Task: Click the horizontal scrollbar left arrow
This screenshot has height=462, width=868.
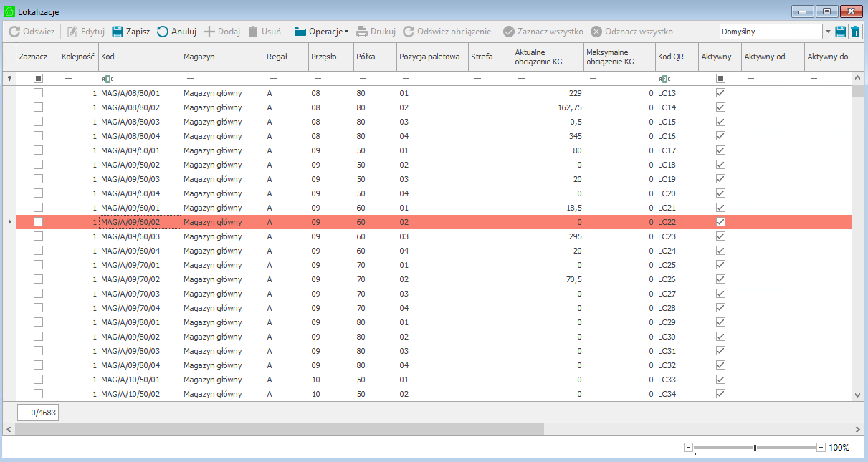Action: 8,429
